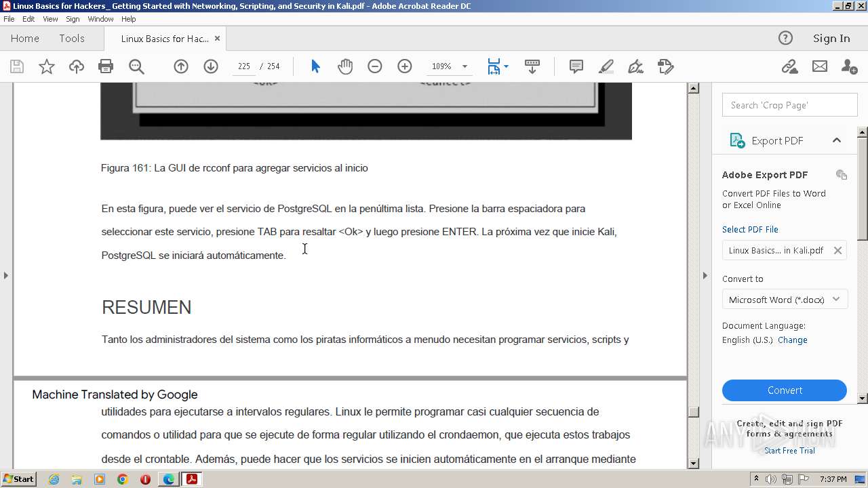Click Sign In
Screen dimensions: 868x488
click(x=831, y=38)
